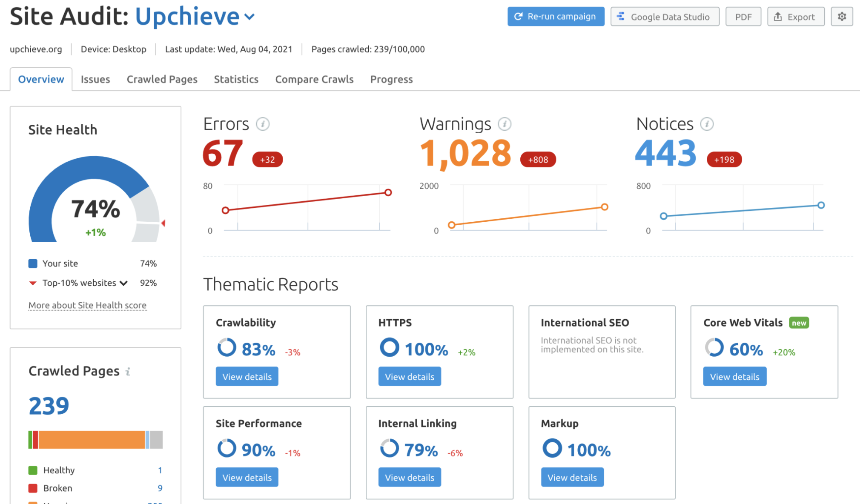
Task: Click the Site Health 74% gauge
Action: tap(95, 199)
